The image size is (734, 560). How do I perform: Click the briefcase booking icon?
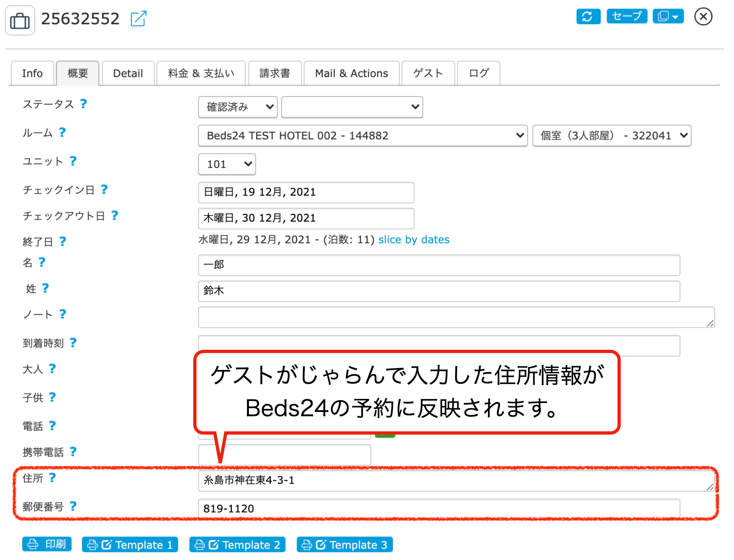tap(20, 20)
